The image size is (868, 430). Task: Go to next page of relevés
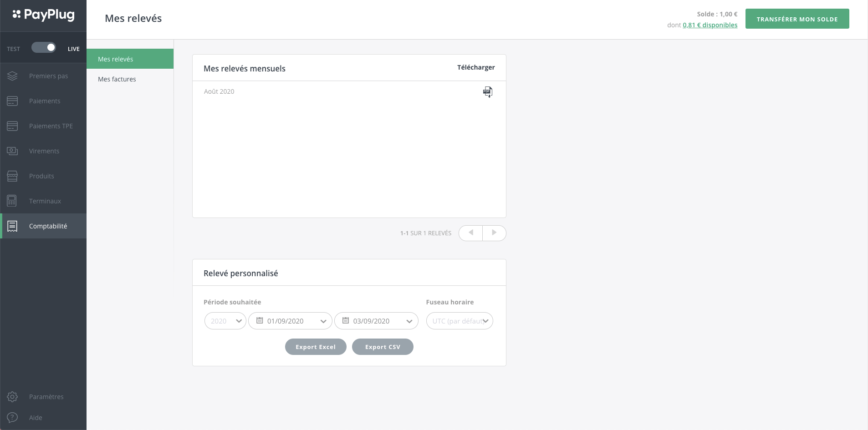494,233
